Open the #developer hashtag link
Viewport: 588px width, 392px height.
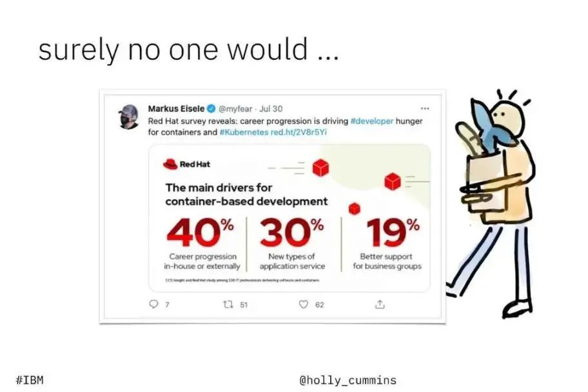[x=371, y=121]
